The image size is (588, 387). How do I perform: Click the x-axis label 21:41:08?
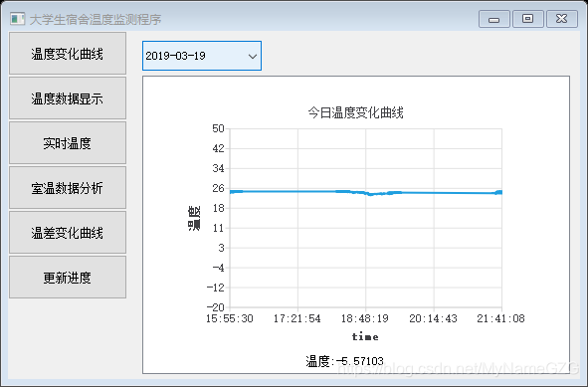tap(501, 318)
